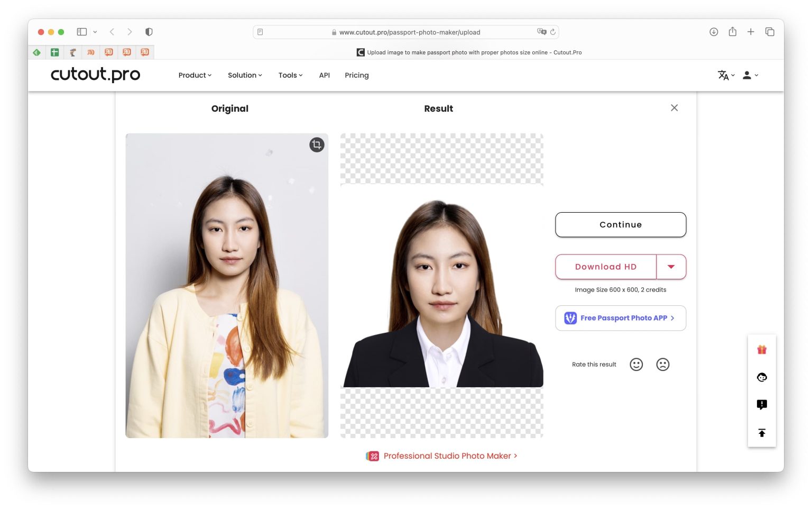The image size is (812, 509).
Task: Click the Continue button
Action: point(620,224)
